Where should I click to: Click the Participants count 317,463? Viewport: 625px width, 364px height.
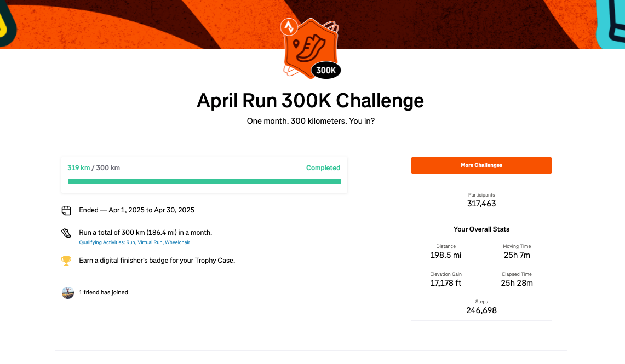(481, 204)
